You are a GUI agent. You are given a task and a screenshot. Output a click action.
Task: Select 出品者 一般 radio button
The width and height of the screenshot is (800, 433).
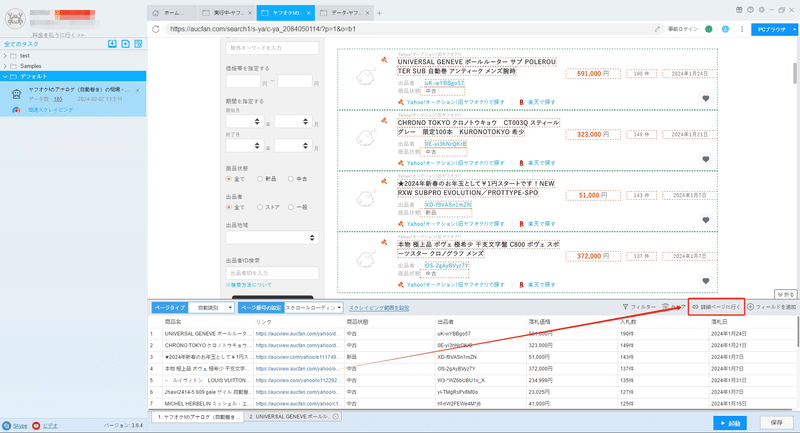(291, 207)
